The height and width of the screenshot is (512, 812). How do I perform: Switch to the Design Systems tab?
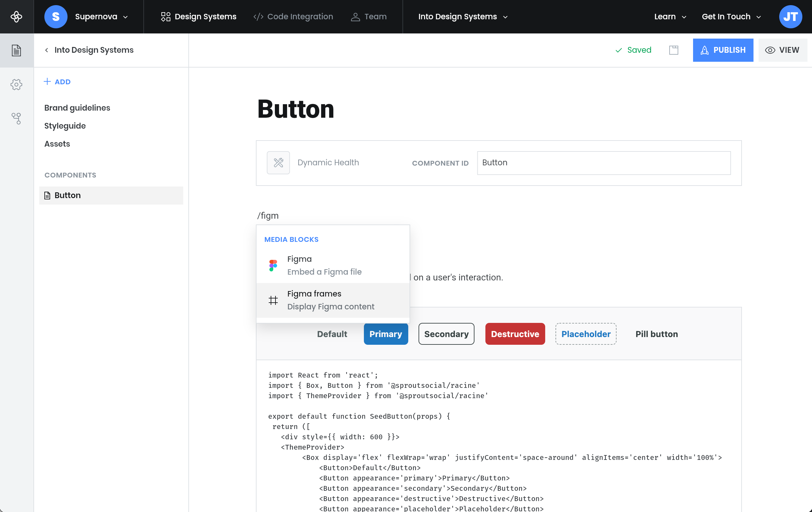coord(199,16)
